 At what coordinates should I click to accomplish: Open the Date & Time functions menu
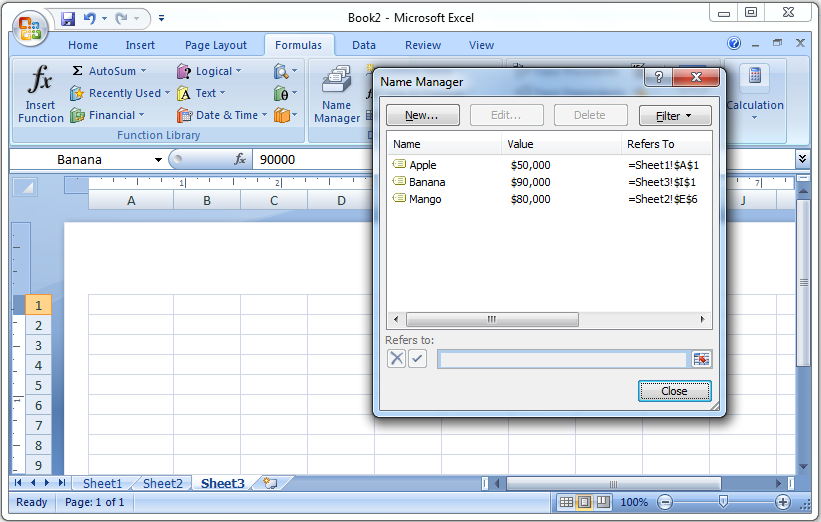click(x=222, y=115)
